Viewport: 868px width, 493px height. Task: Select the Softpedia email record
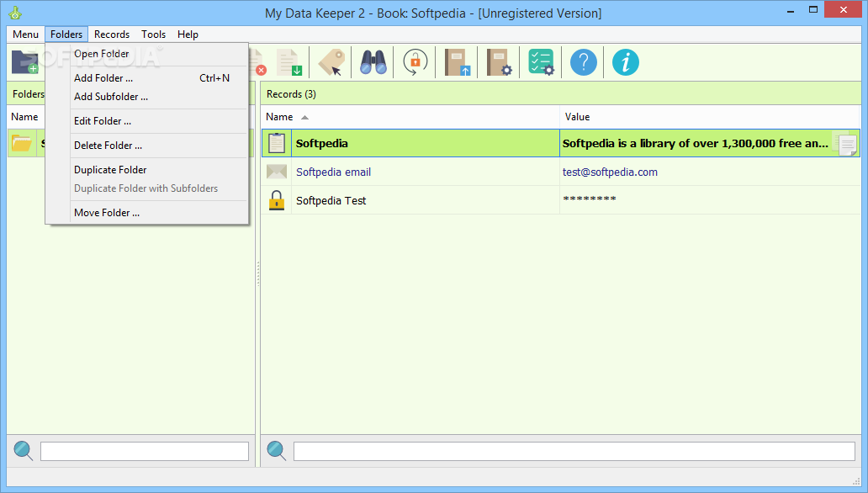click(x=333, y=172)
